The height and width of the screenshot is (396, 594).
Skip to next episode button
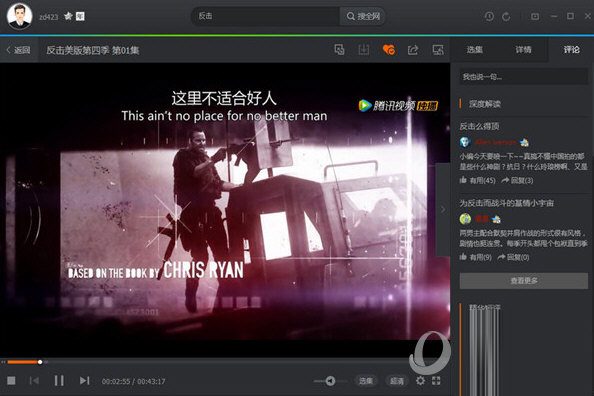click(84, 380)
